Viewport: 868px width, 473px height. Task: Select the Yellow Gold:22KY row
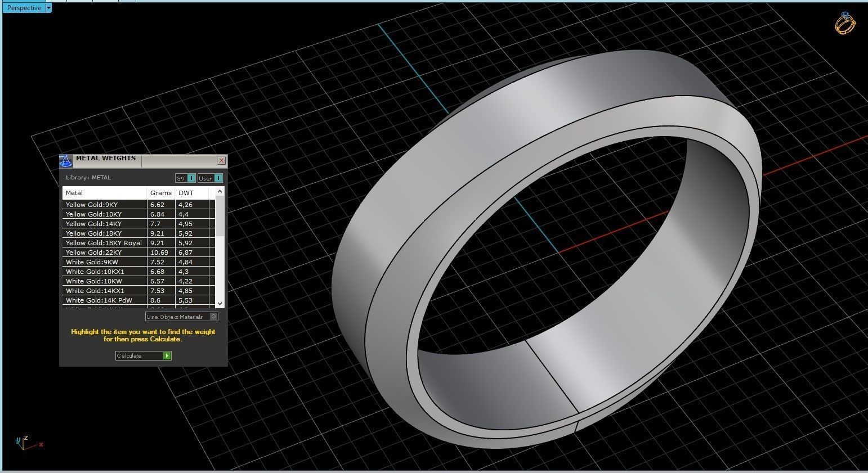pyautogui.click(x=138, y=253)
